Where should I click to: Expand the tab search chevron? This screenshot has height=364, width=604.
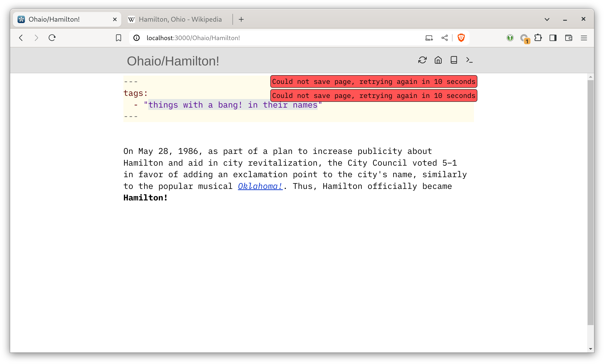(x=547, y=19)
